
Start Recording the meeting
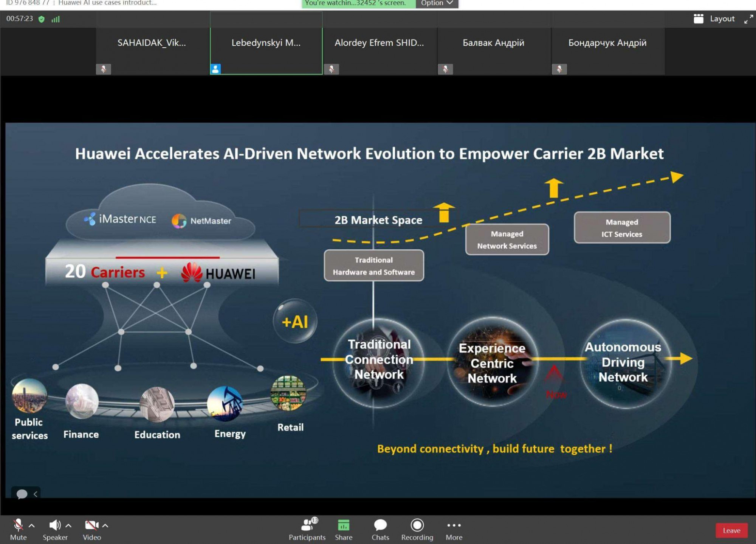tap(417, 529)
